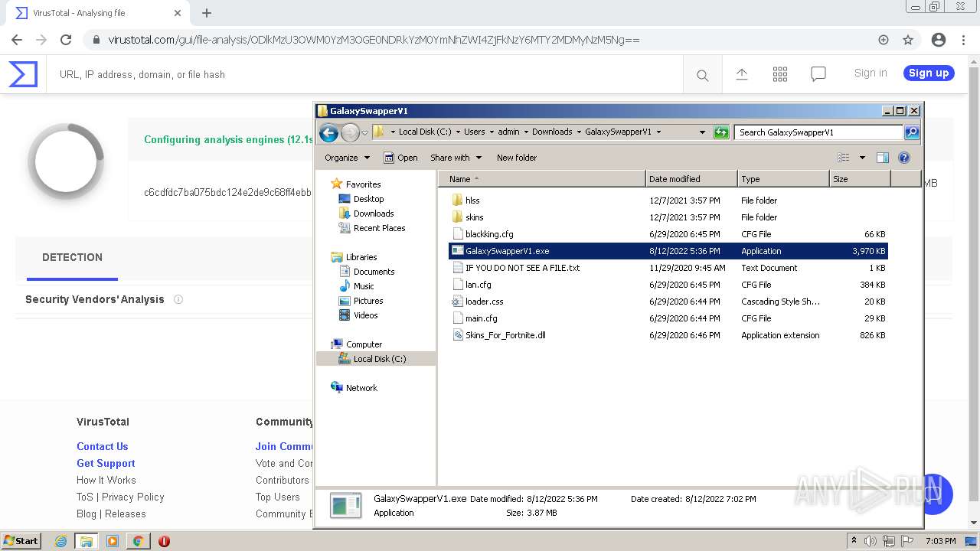Sort files by Name column header
Image resolution: width=980 pixels, height=551 pixels.
coord(542,179)
